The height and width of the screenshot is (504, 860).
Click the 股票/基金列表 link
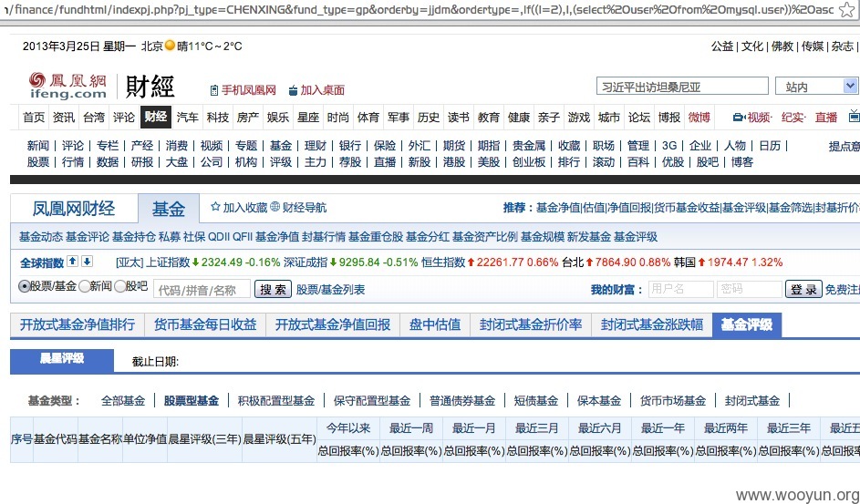(331, 289)
